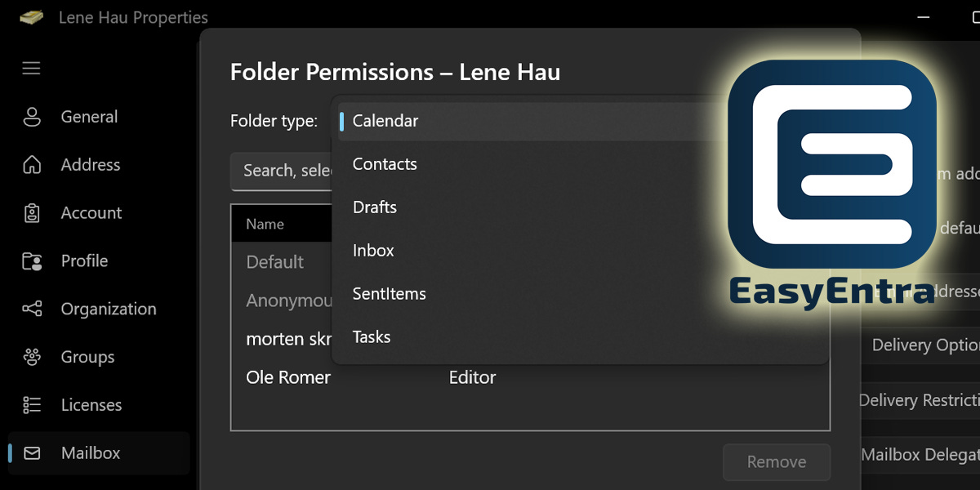Viewport: 980px width, 490px height.
Task: Open the hamburger navigation menu
Action: pyautogui.click(x=31, y=68)
